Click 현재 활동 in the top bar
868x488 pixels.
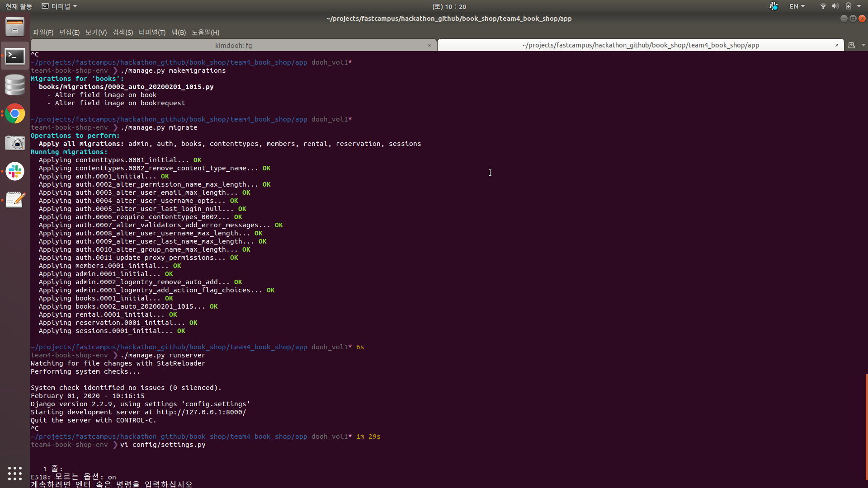[18, 6]
